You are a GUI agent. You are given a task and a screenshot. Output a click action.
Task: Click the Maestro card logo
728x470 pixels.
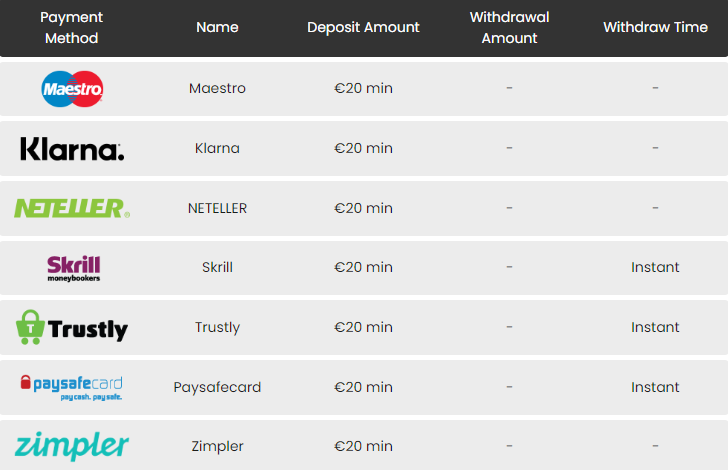pyautogui.click(x=72, y=89)
